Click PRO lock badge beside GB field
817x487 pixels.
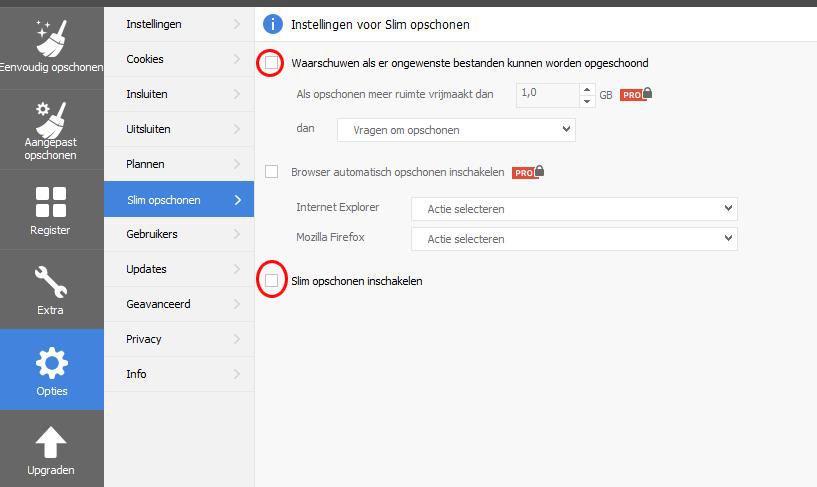tap(636, 94)
